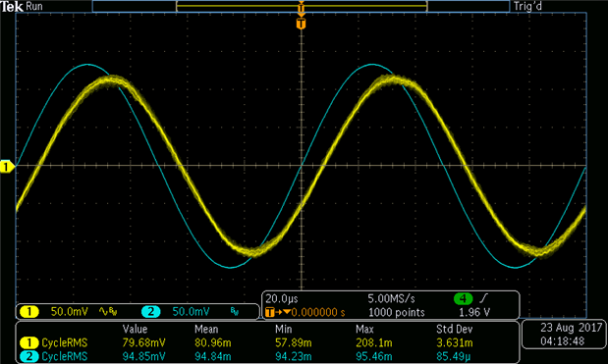
Task: Click the 04:18:48 time readout
Action: pos(562,341)
